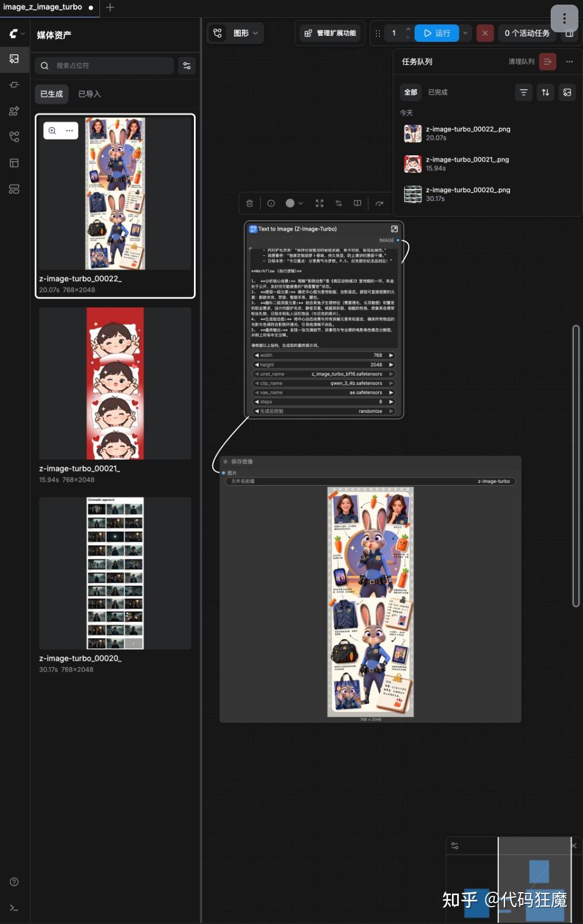Image resolution: width=583 pixels, height=924 pixels.
Task: Open the run mode dropdown arrow
Action: [x=465, y=33]
